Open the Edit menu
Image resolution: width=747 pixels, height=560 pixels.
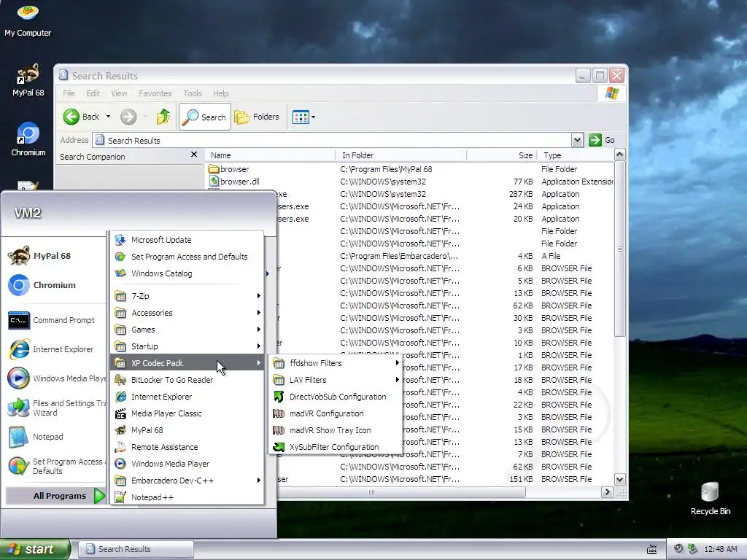tap(93, 93)
